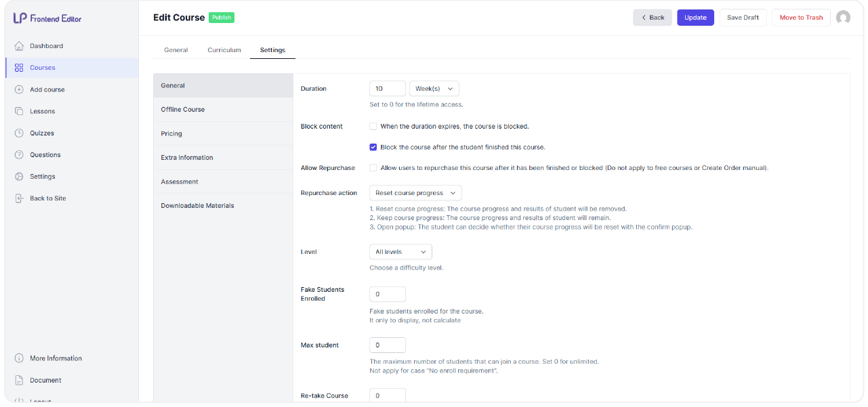The image size is (868, 407).
Task: Open the Repurchase action dropdown
Action: (415, 192)
